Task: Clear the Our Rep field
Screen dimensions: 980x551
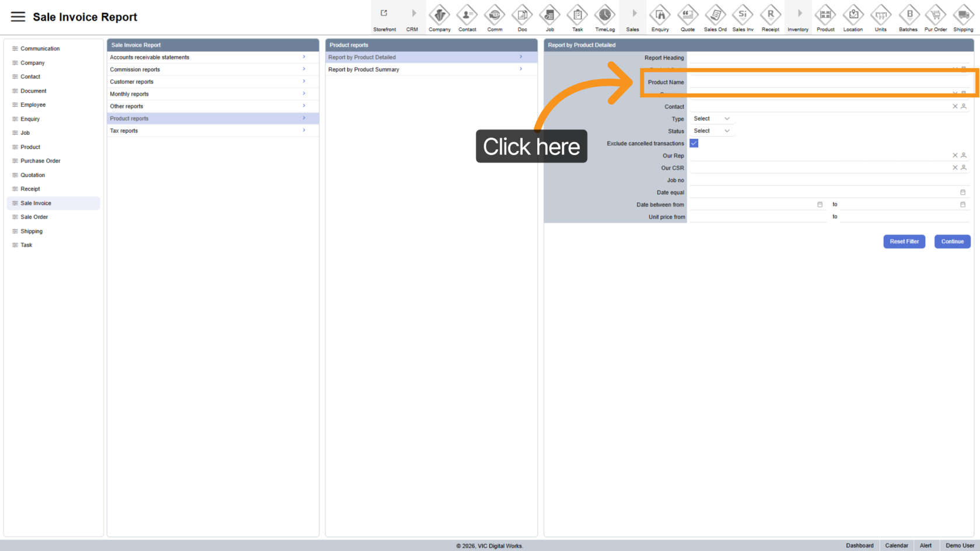Action: point(955,156)
